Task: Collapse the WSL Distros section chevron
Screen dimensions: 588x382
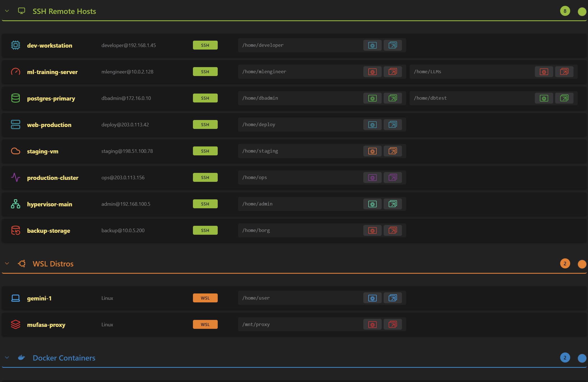Action: point(7,264)
